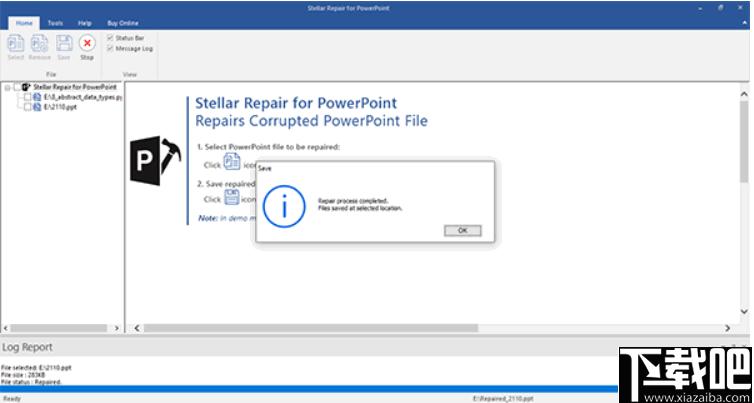The width and height of the screenshot is (754, 403).
Task: Click the main pane horizontal scrollbar thumb
Action: (x=311, y=328)
